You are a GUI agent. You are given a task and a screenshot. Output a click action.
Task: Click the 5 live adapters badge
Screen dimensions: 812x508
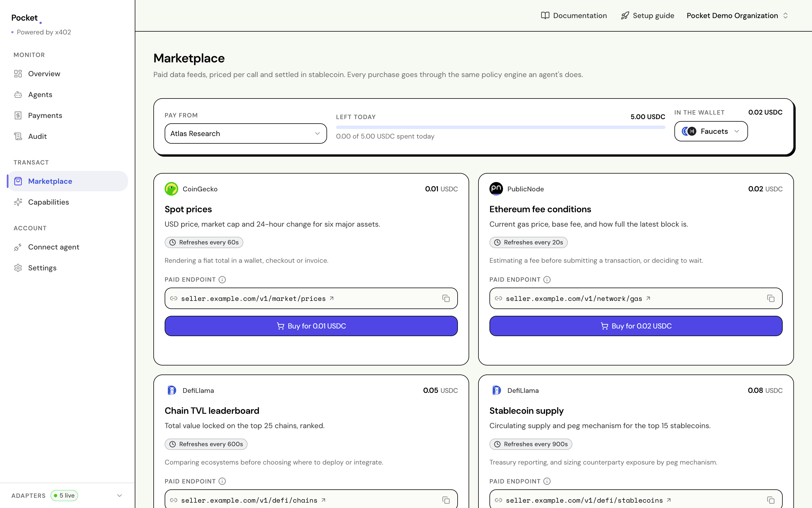(x=64, y=495)
